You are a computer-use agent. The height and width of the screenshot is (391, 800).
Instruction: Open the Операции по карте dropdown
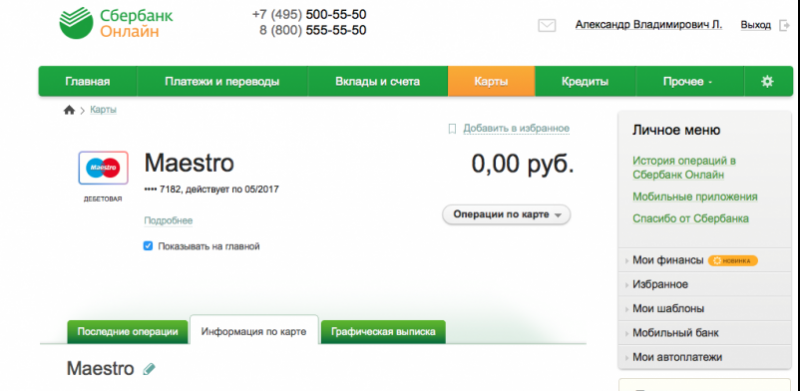506,215
